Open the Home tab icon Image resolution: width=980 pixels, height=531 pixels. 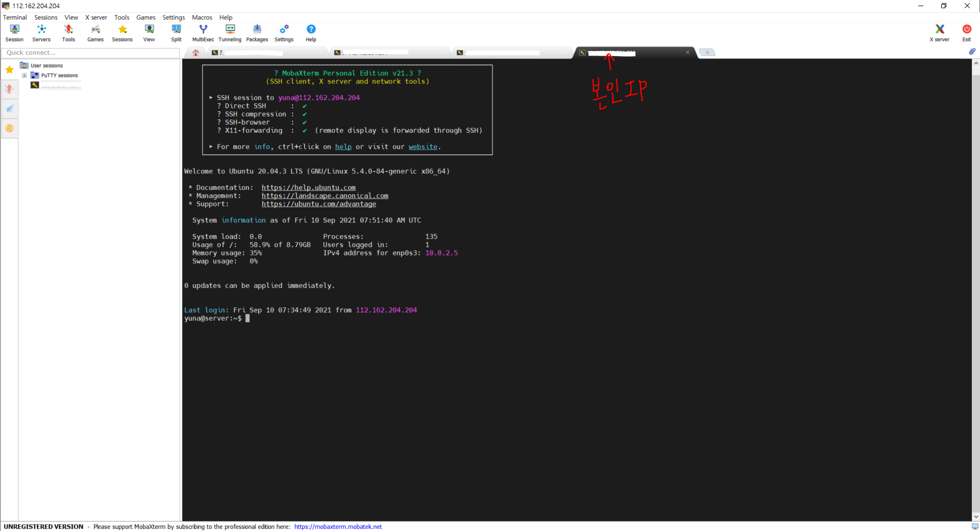pyautogui.click(x=195, y=53)
